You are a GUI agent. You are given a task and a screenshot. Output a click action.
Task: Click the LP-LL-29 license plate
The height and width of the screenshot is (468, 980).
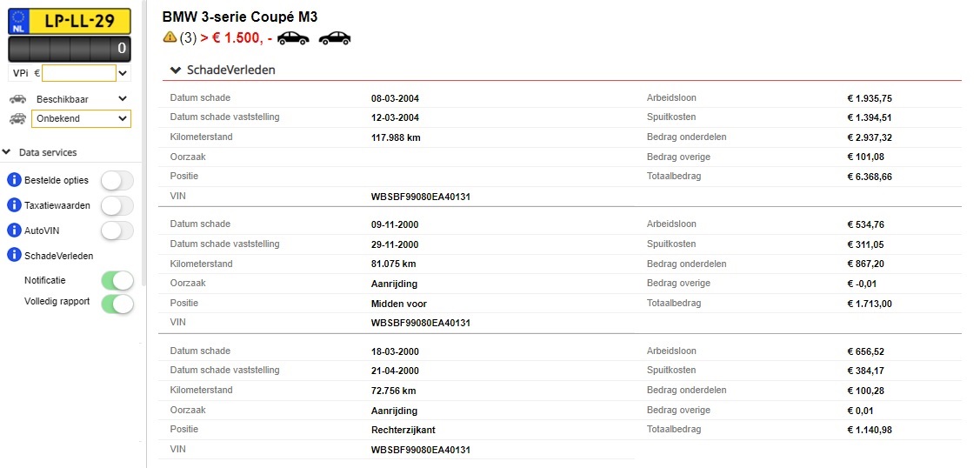tap(70, 21)
